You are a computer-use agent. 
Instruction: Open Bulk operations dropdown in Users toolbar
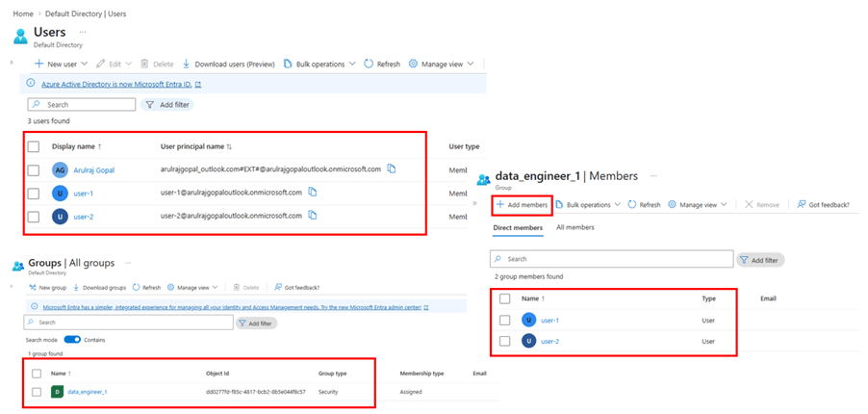[x=352, y=64]
